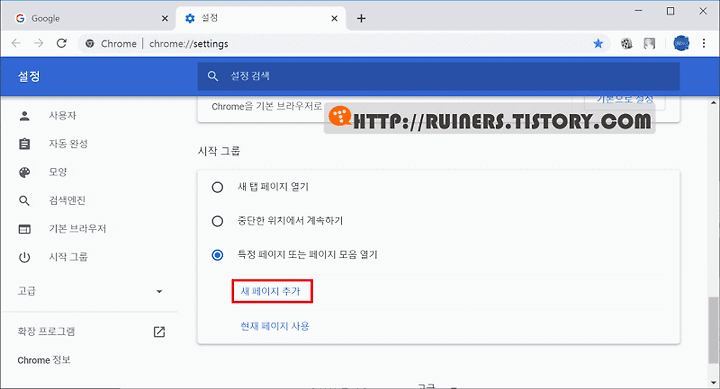
Task: Open the profile avatar menu
Action: coord(681,44)
